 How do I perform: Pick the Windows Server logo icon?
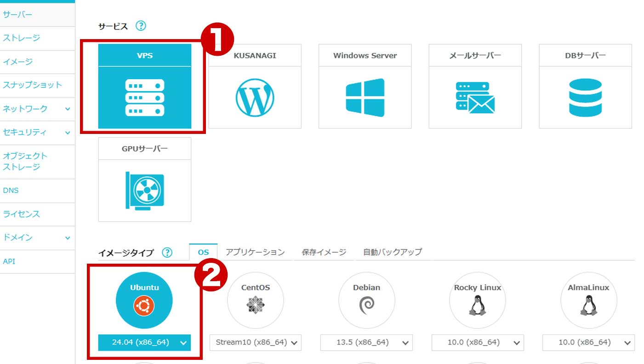pos(365,98)
